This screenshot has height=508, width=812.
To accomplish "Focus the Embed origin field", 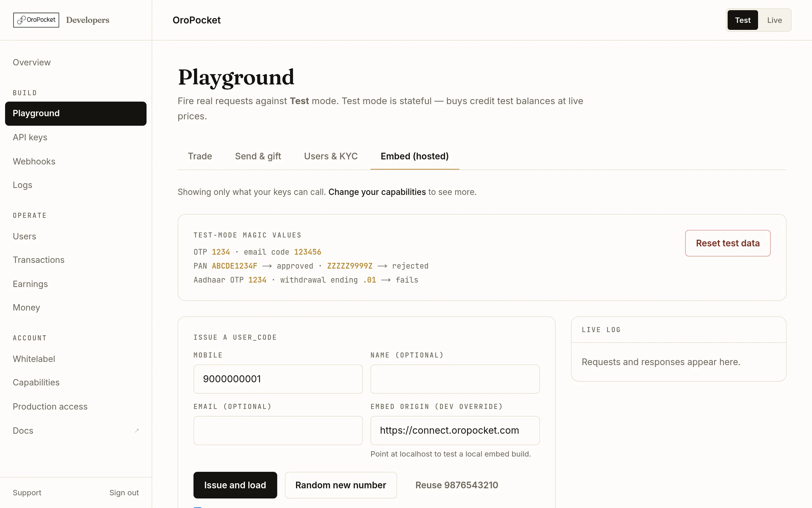I will tap(455, 431).
